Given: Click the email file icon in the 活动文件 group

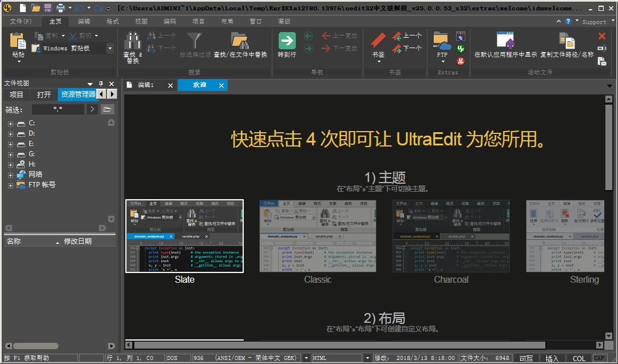Looking at the screenshot, I should (602, 61).
